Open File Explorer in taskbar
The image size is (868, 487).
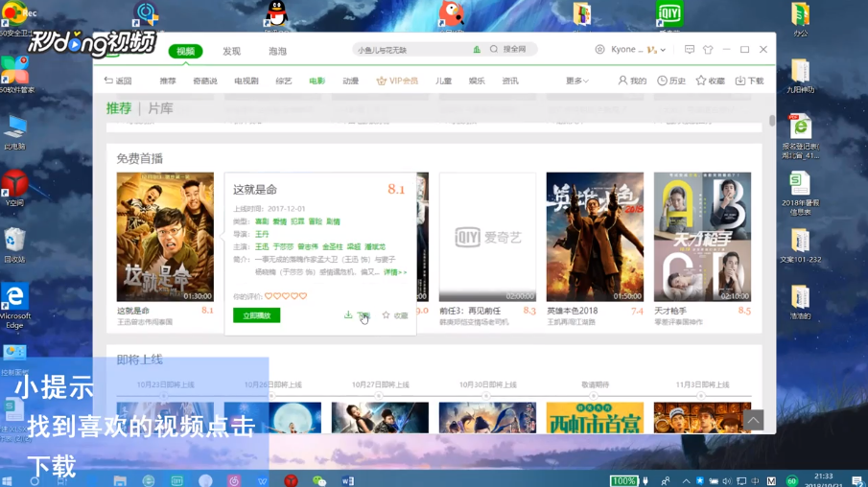click(x=120, y=481)
